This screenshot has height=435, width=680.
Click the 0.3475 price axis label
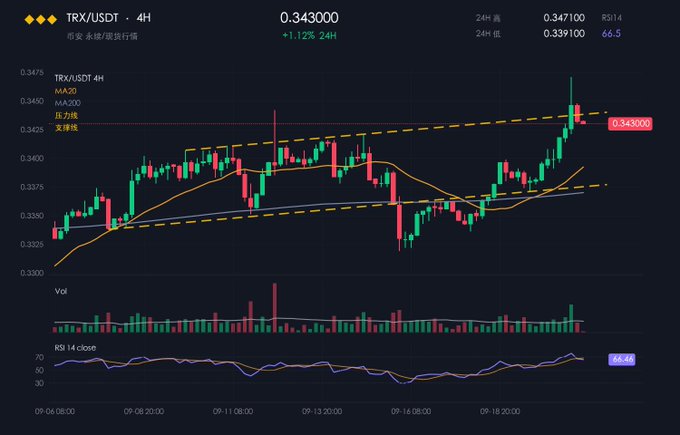(32, 72)
